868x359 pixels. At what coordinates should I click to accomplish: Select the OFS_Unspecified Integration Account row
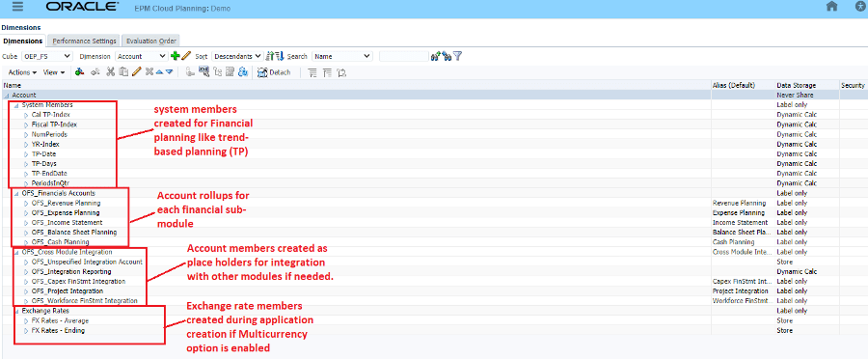coord(434,262)
